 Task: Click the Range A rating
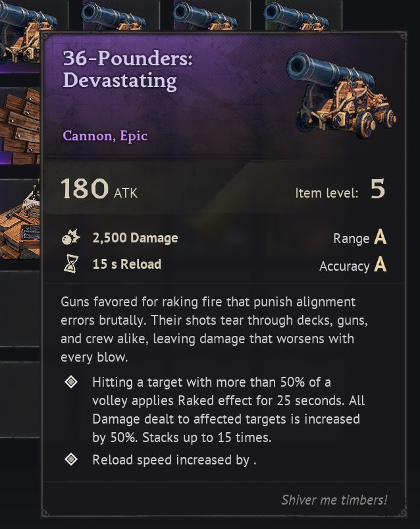click(359, 238)
